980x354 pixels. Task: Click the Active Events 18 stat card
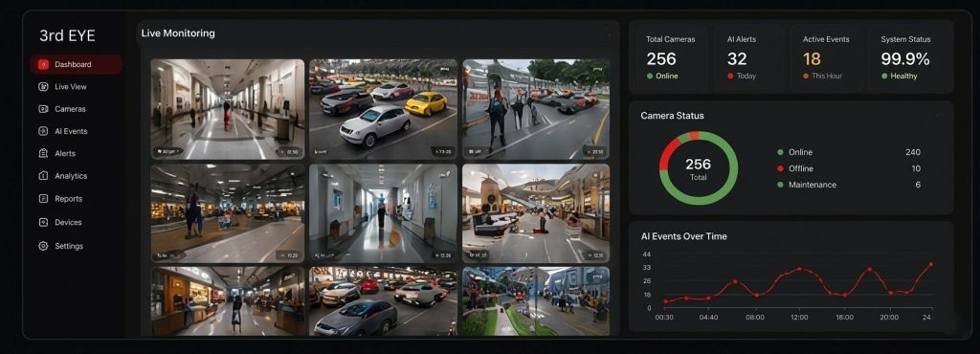coord(826,57)
